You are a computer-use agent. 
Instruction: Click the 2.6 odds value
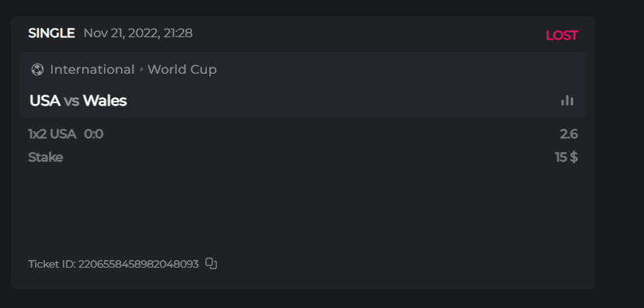(569, 134)
